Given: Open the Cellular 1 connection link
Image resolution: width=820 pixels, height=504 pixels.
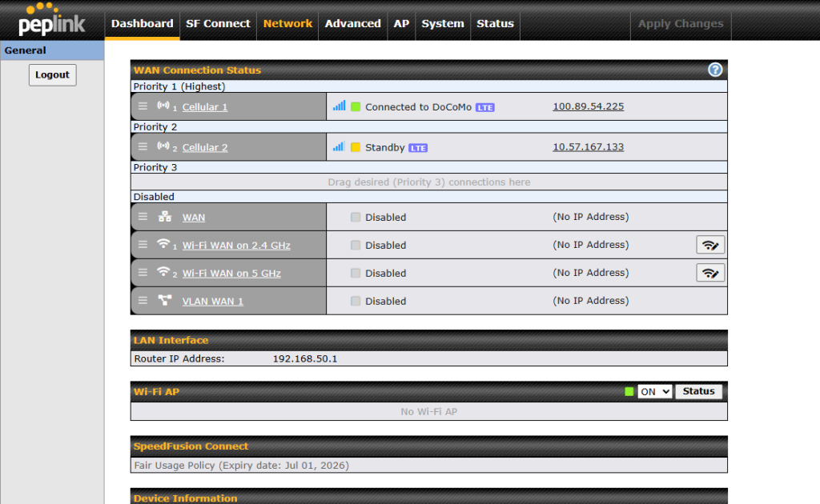Looking at the screenshot, I should pyautogui.click(x=205, y=107).
